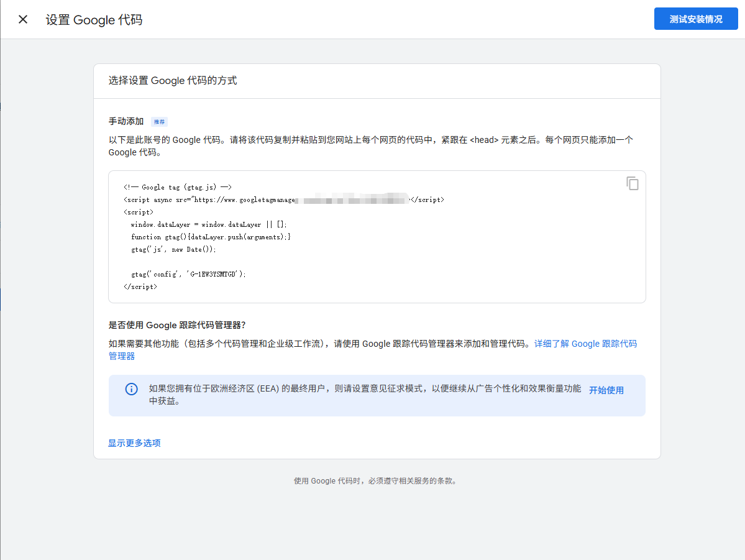Viewport: 745px width, 560px height.
Task: Close the Google tag setup dialog
Action: [x=23, y=19]
